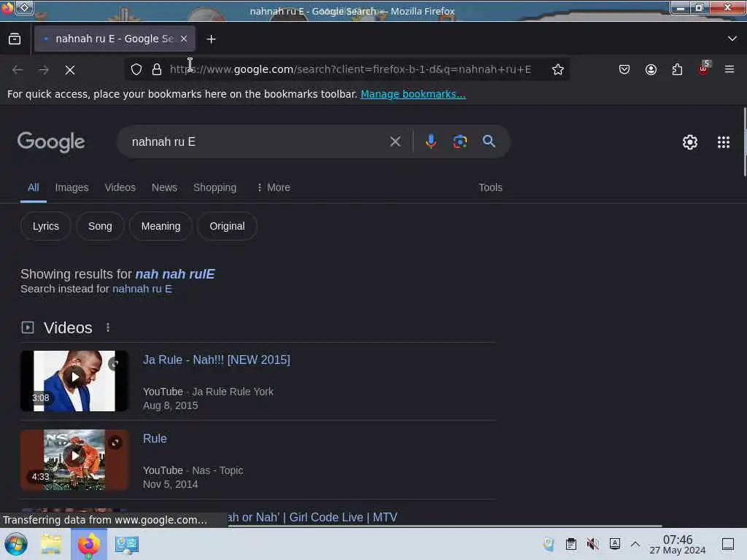Apply the Song filter chip
The image size is (747, 560).
(100, 226)
